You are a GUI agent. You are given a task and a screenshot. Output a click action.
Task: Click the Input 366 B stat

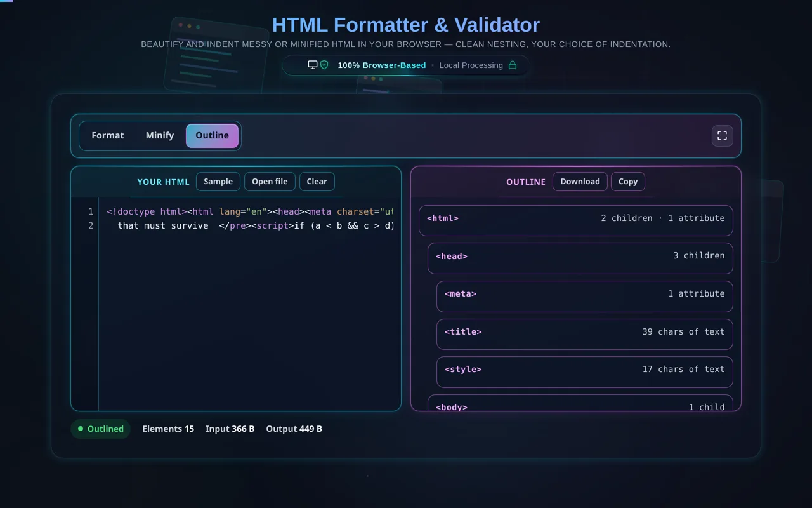[x=230, y=429]
